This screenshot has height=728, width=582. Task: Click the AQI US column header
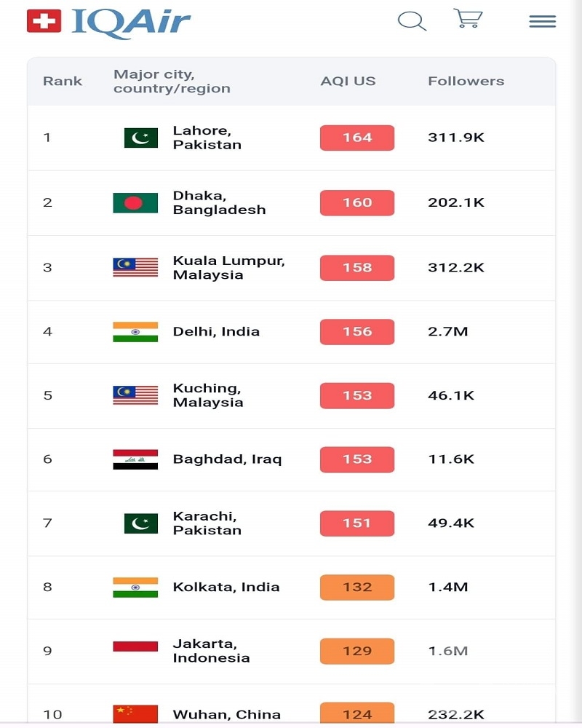pyautogui.click(x=348, y=82)
